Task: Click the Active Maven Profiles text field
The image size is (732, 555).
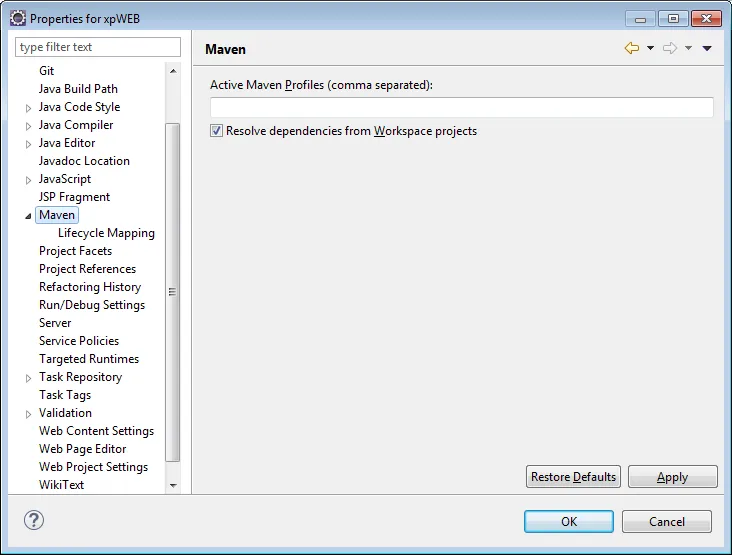Action: point(462,108)
